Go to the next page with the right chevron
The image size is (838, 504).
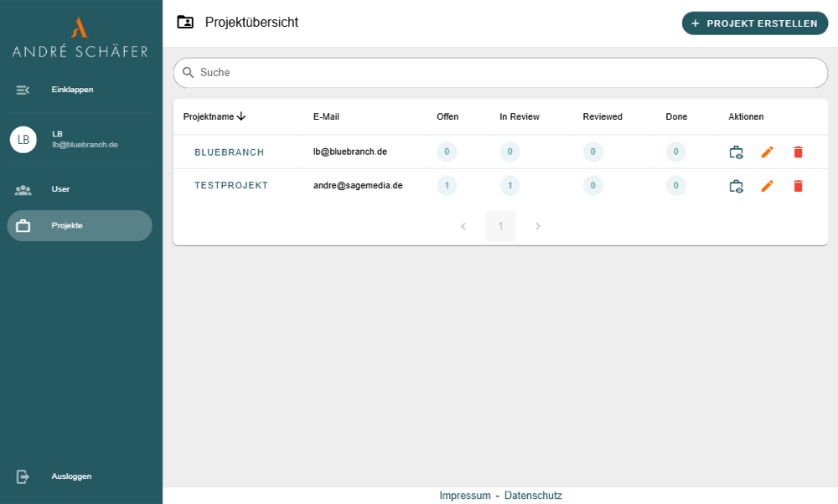[x=538, y=226]
